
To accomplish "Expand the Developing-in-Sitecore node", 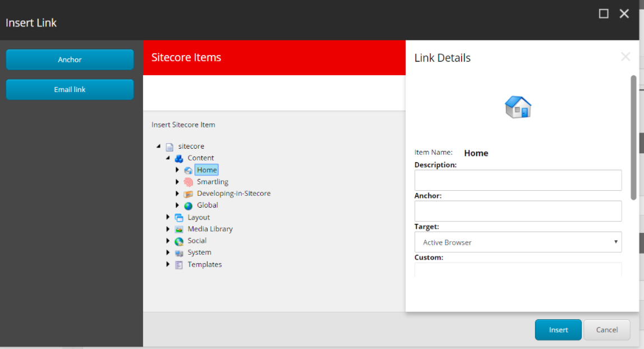I will tap(177, 194).
